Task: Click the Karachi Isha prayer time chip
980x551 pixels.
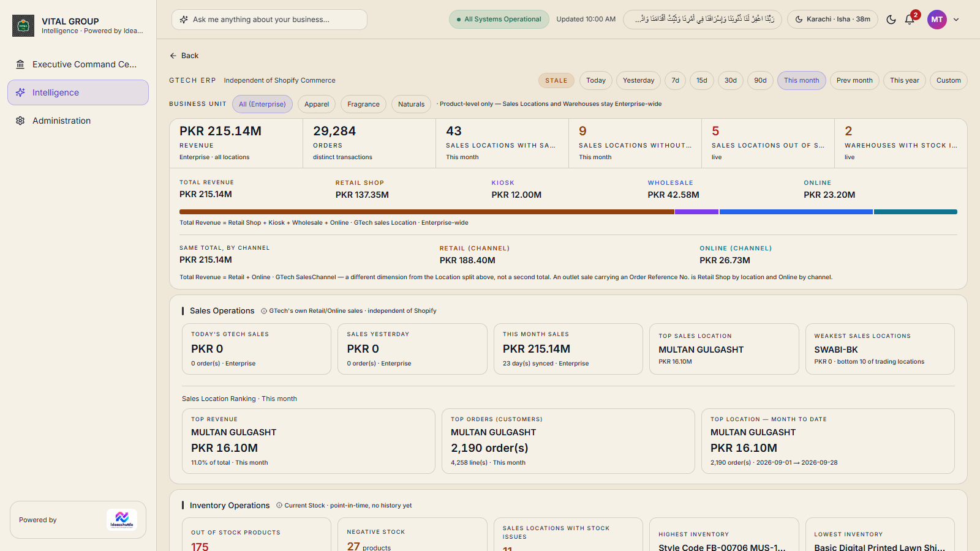Action: [832, 20]
